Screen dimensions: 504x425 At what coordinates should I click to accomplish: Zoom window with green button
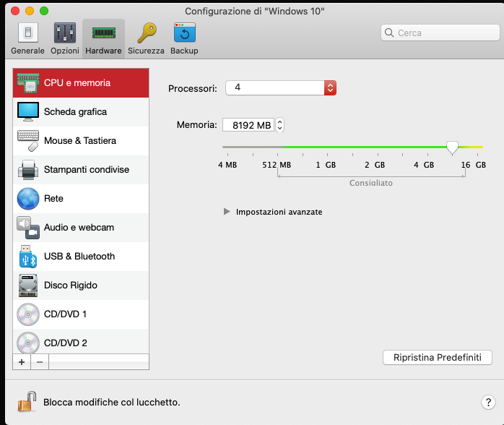click(x=44, y=11)
